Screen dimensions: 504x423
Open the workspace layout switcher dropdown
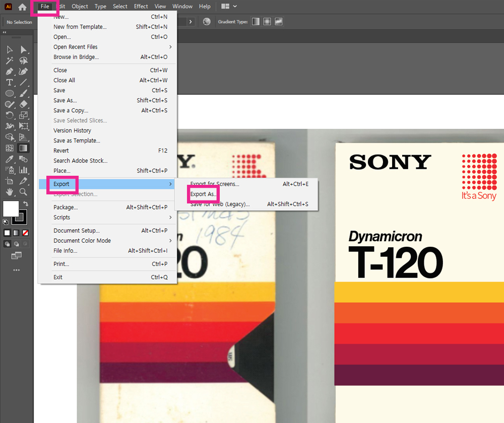click(x=229, y=7)
